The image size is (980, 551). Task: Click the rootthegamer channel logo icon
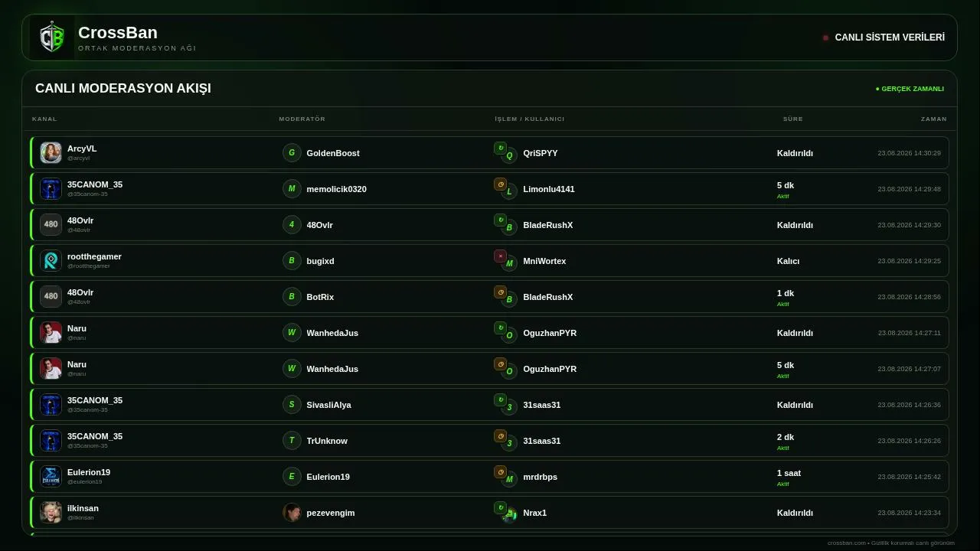pyautogui.click(x=51, y=260)
